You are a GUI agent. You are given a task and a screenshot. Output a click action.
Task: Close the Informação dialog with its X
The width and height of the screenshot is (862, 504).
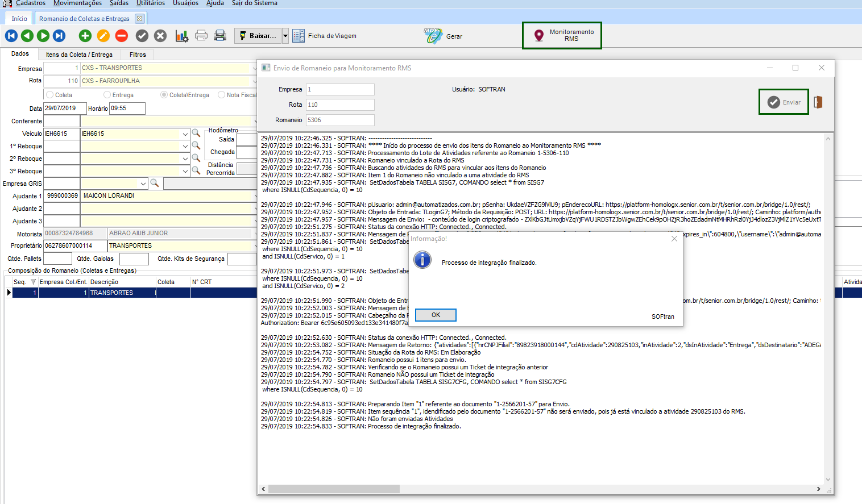(674, 239)
